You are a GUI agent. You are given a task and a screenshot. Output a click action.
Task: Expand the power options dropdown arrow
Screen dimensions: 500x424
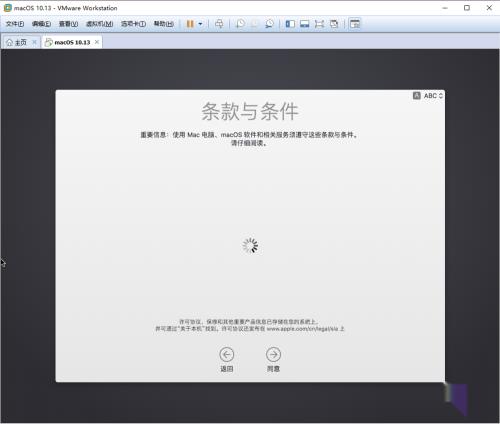tap(200, 24)
